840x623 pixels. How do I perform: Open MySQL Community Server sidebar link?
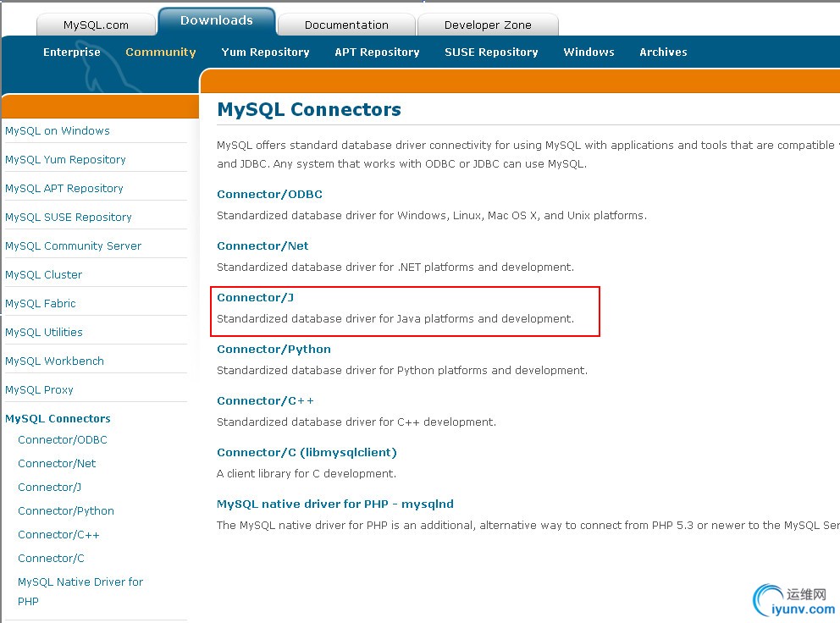click(73, 245)
